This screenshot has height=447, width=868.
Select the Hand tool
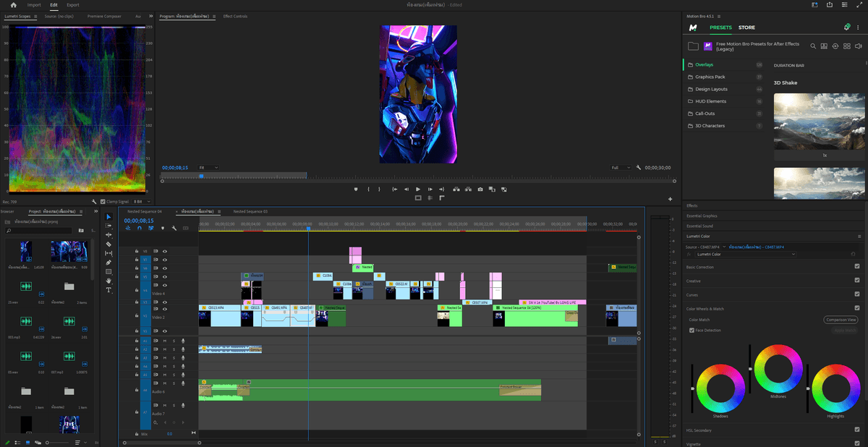click(x=109, y=281)
